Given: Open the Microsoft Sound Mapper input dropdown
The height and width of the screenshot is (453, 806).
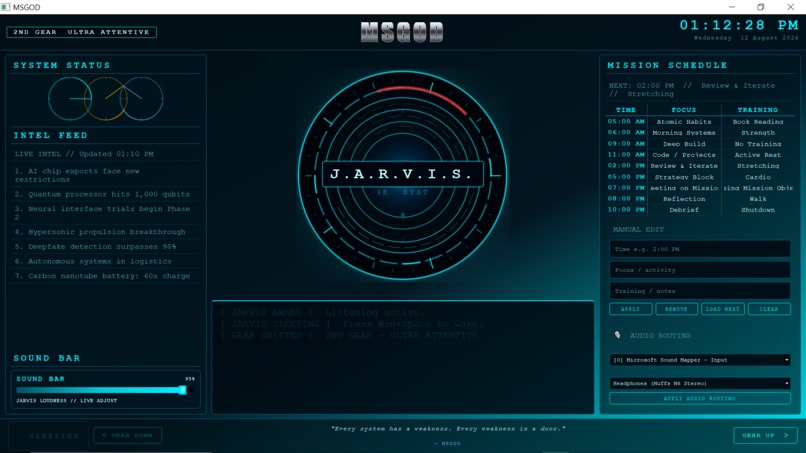Looking at the screenshot, I should coord(700,360).
